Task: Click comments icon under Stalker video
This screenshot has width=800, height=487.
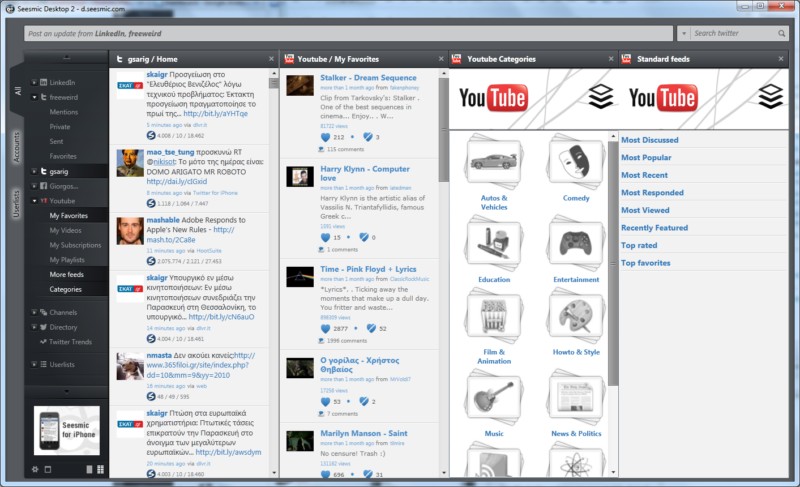Action: tap(321, 149)
